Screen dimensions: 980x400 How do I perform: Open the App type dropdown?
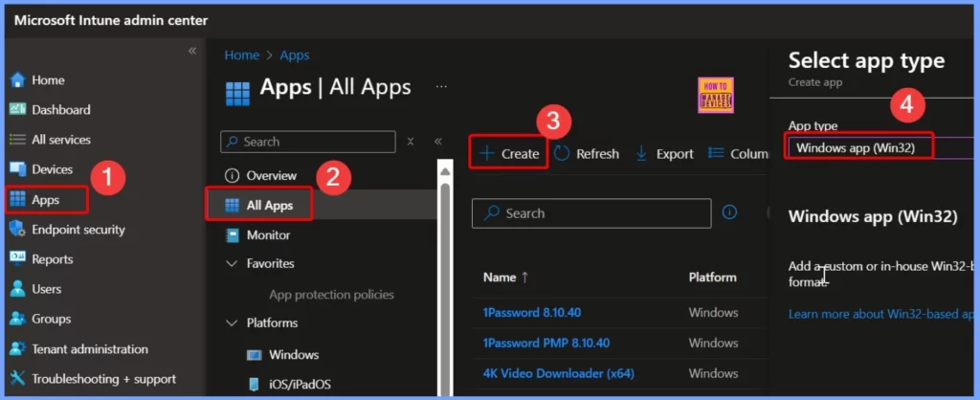coord(880,147)
